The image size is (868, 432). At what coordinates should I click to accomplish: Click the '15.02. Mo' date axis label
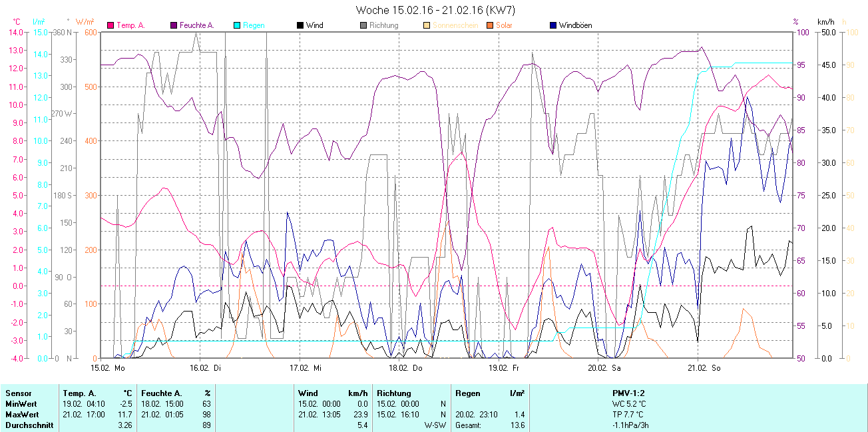[x=108, y=367]
